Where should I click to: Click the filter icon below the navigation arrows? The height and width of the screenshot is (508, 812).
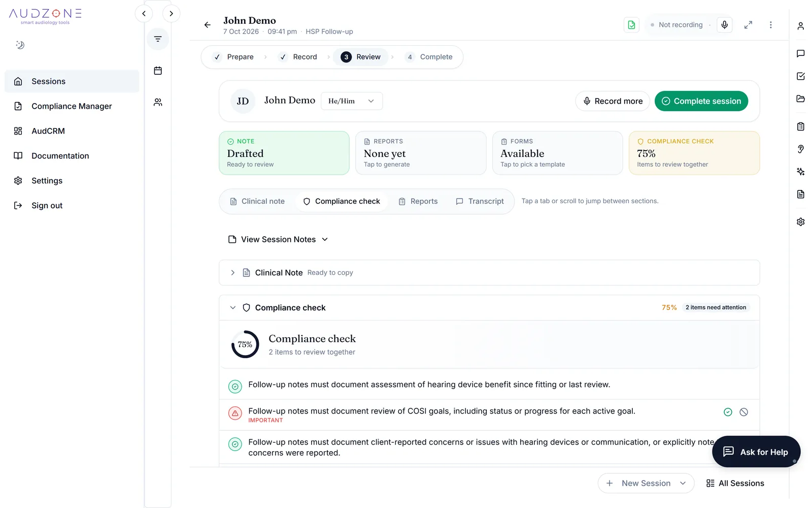click(x=158, y=39)
